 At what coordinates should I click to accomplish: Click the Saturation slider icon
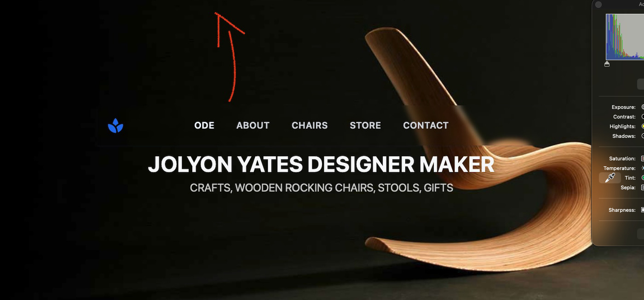pos(643,158)
